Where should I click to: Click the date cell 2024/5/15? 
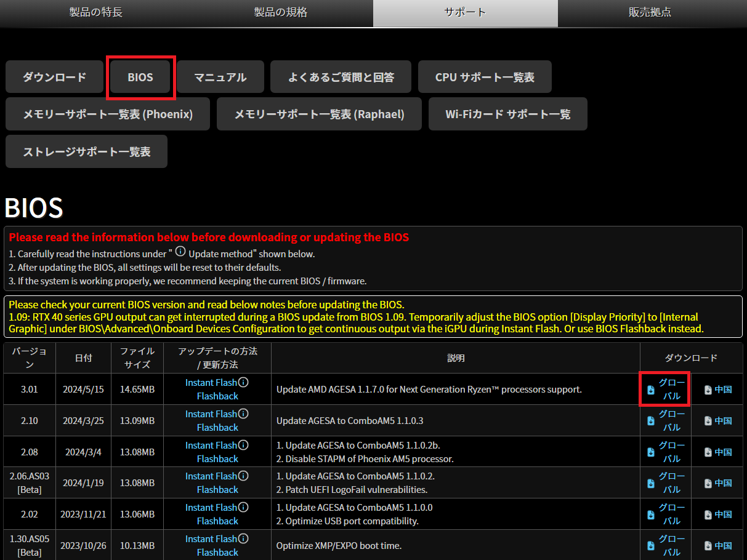83,390
